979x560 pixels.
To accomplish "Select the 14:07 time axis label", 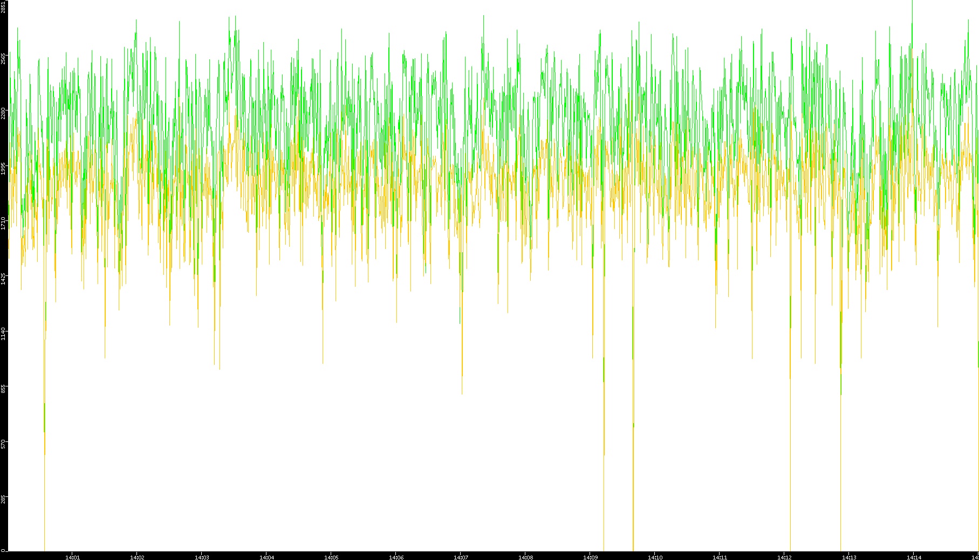I will tap(461, 557).
